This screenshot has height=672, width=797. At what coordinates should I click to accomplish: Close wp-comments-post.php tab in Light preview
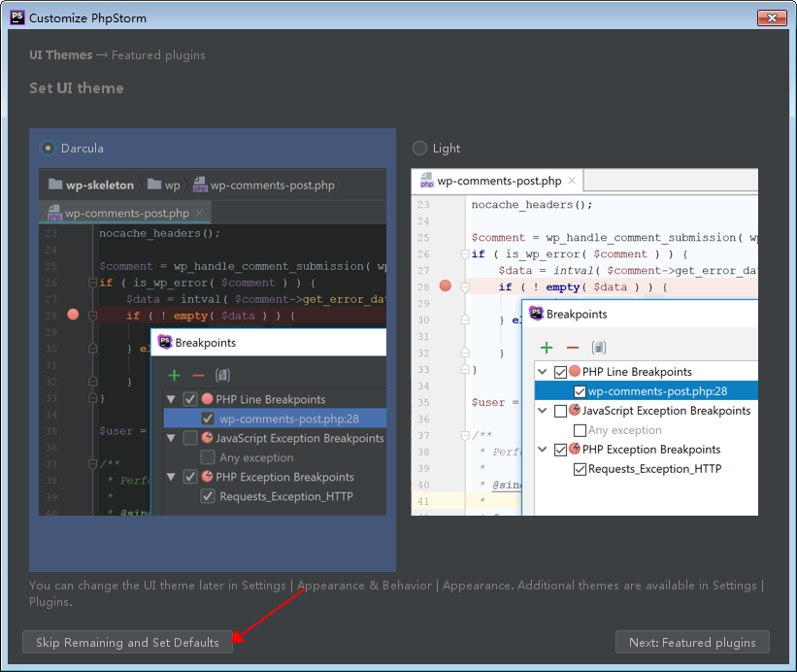(x=573, y=181)
